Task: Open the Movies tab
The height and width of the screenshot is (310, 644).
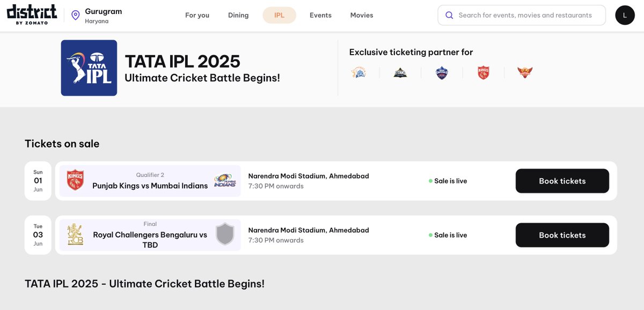Action: pos(362,15)
